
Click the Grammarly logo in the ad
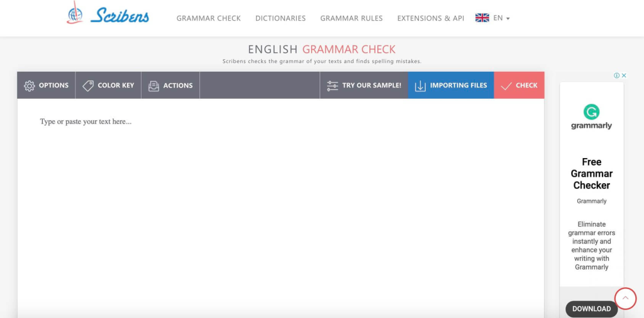coord(591,117)
